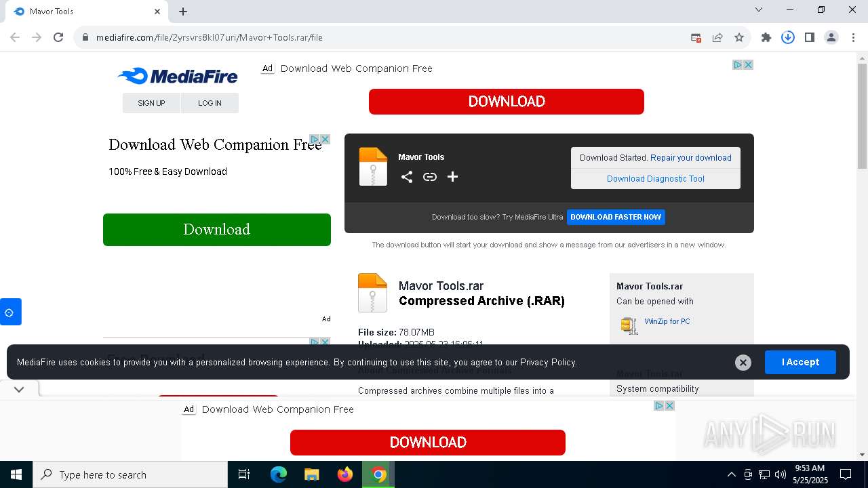Viewport: 868px width, 488px height.
Task: Accept cookies with I Accept button
Action: 800,363
